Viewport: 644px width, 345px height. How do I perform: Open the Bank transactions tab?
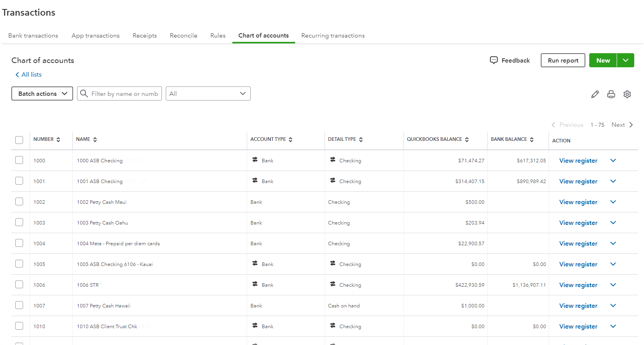(33, 36)
